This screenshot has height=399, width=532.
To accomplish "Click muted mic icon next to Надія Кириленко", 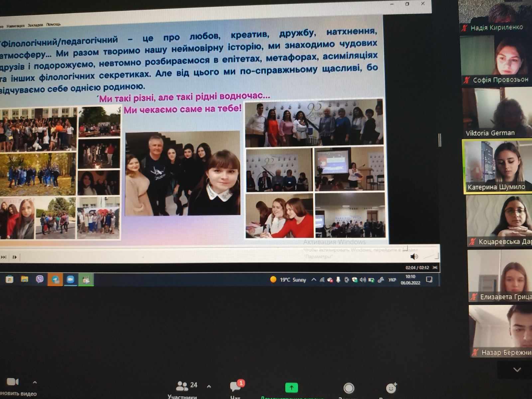I will click(464, 28).
